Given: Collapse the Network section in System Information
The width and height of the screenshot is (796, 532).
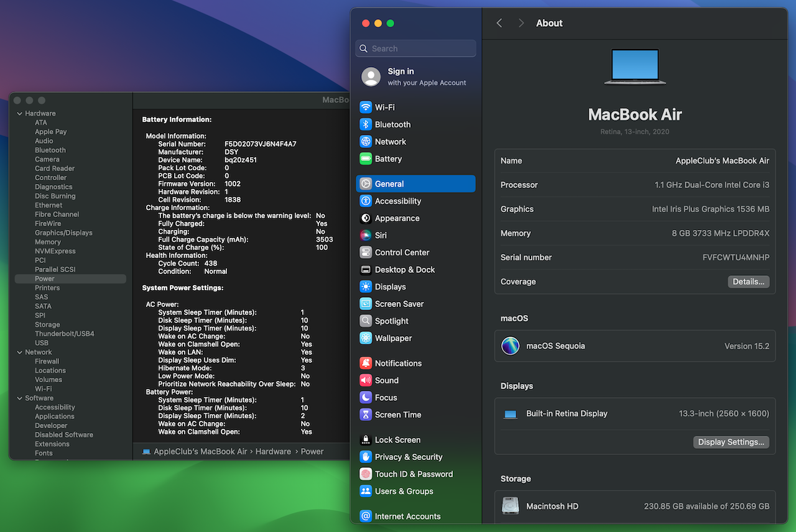Looking at the screenshot, I should [x=20, y=352].
